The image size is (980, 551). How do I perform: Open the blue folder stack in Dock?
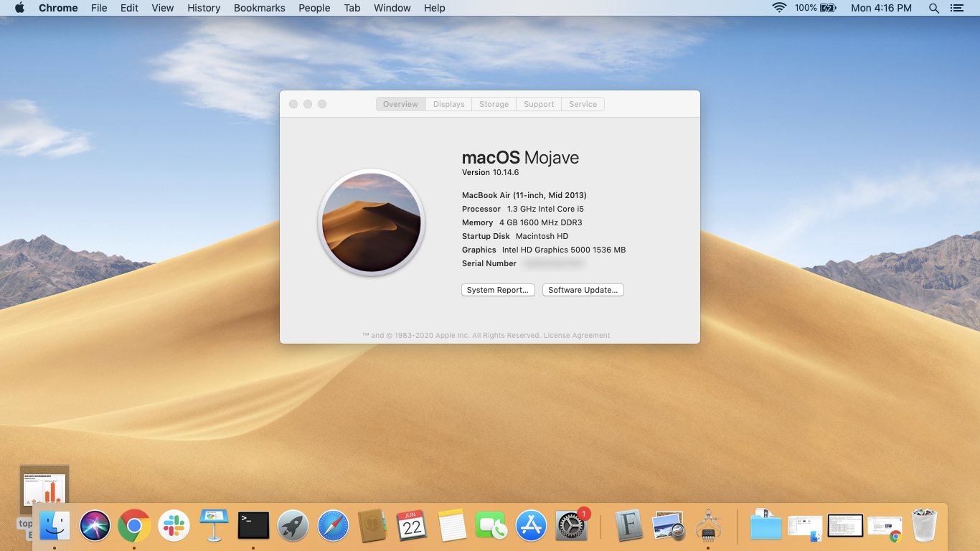coord(765,526)
